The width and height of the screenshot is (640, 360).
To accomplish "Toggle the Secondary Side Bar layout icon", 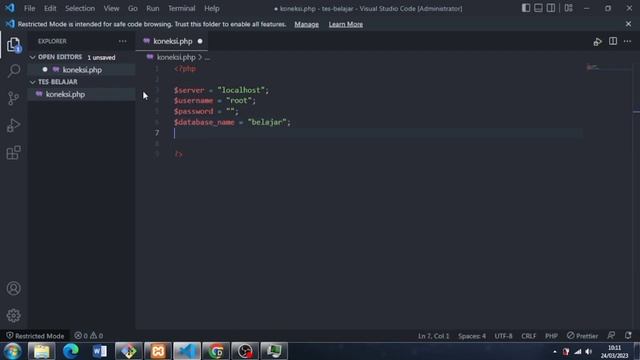I will (x=551, y=8).
